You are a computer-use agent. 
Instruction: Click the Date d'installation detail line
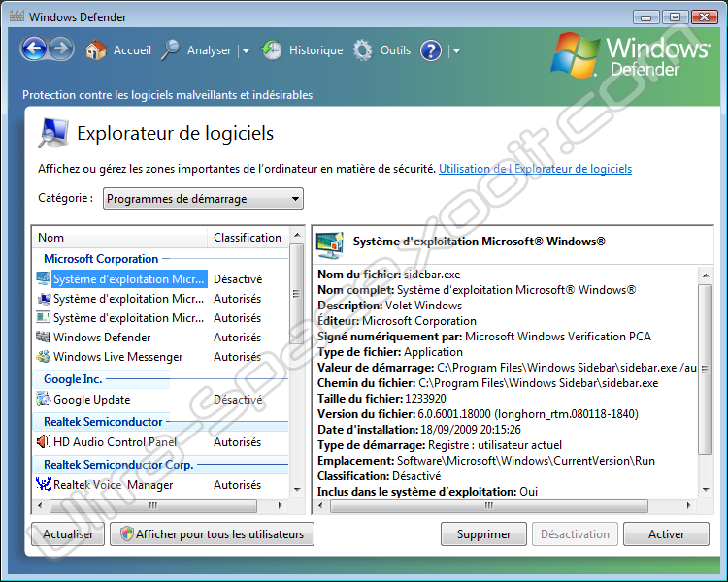pyautogui.click(x=418, y=430)
